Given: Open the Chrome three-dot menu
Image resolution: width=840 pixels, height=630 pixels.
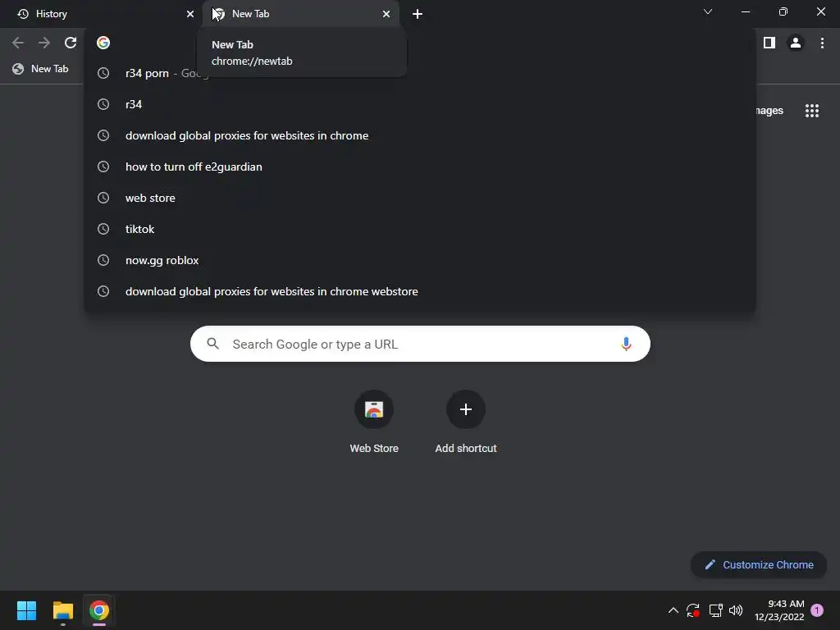Looking at the screenshot, I should click(x=822, y=43).
